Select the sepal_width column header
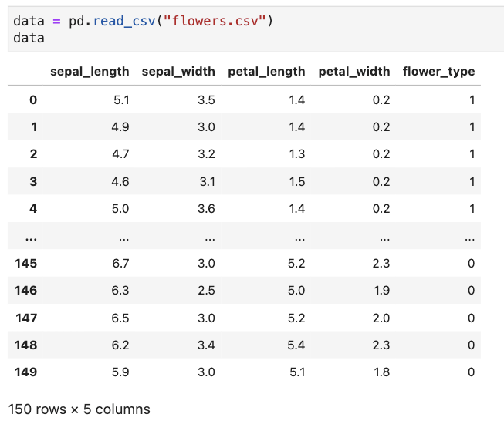 tap(178, 71)
